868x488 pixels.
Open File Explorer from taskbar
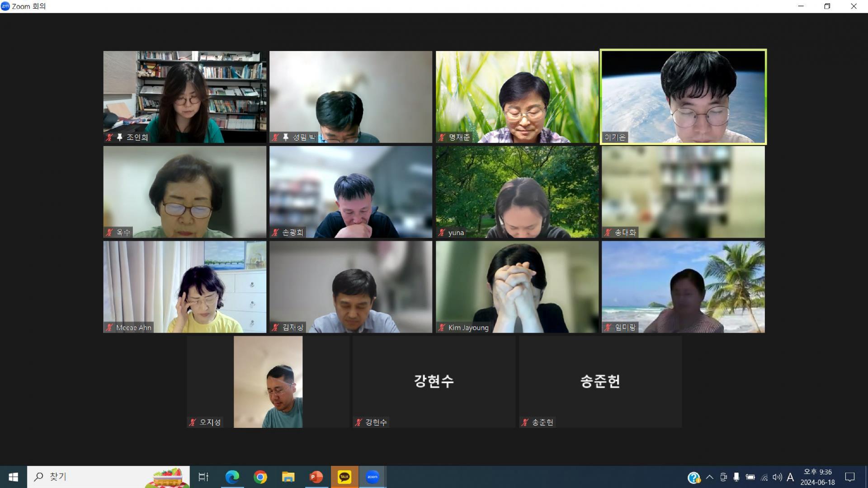[288, 477]
